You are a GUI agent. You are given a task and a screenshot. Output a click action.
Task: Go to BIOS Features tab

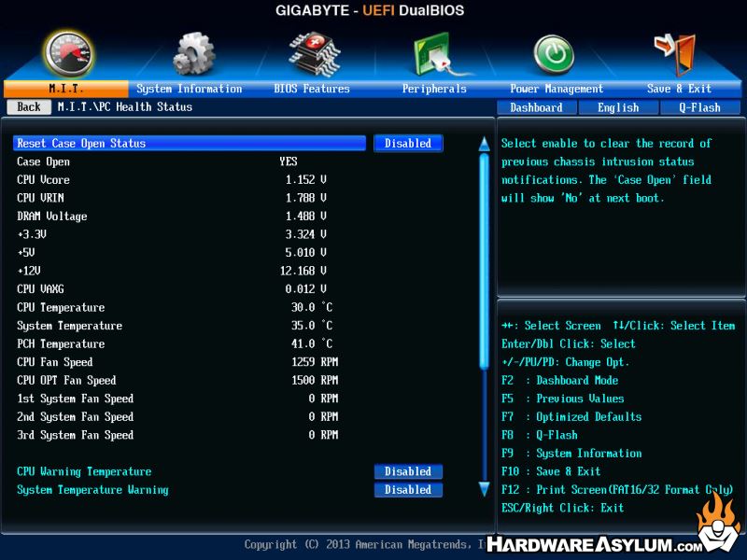(312, 89)
